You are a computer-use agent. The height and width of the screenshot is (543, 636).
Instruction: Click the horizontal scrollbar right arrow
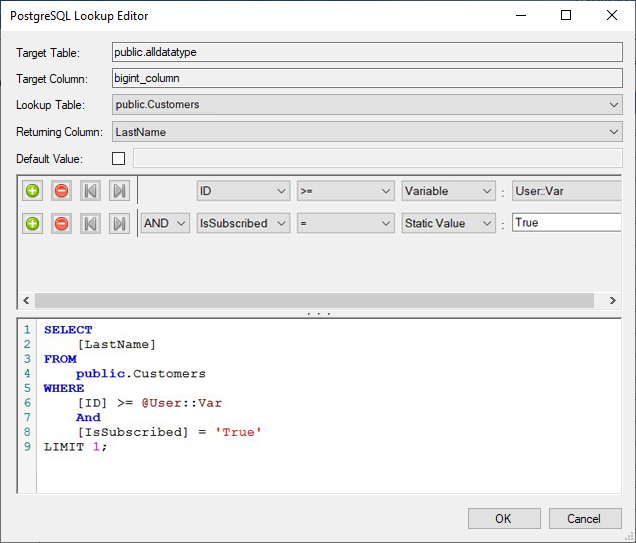[x=612, y=300]
